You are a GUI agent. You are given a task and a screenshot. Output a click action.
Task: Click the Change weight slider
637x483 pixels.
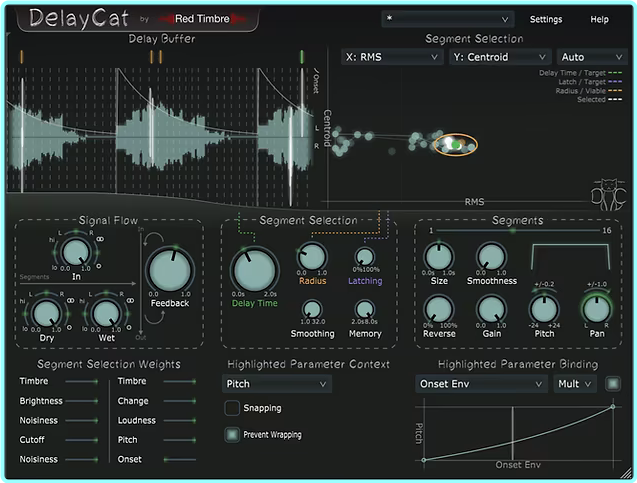click(x=180, y=401)
